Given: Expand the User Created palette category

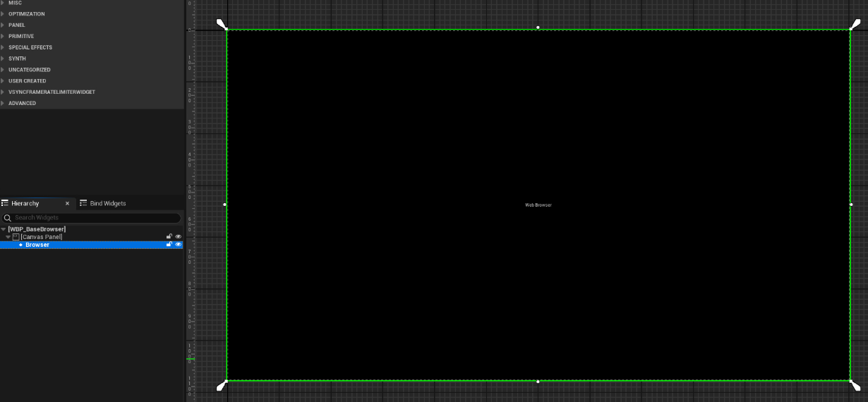Looking at the screenshot, I should pyautogui.click(x=3, y=81).
